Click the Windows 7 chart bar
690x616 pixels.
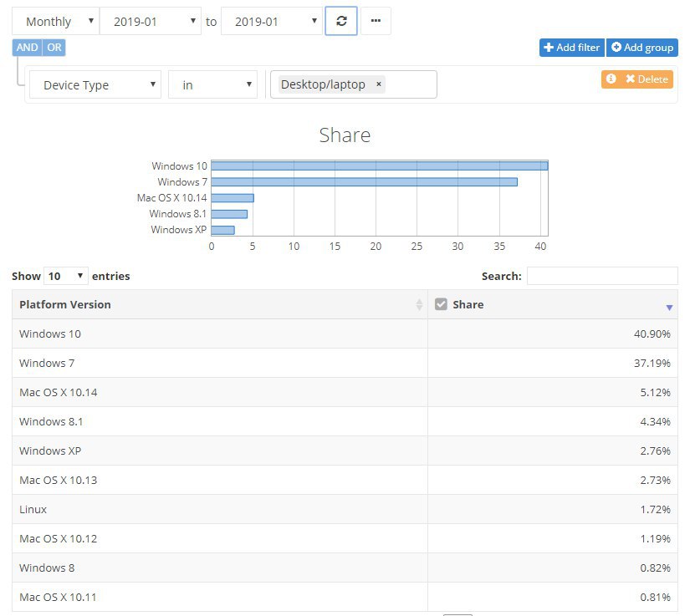pyautogui.click(x=365, y=181)
